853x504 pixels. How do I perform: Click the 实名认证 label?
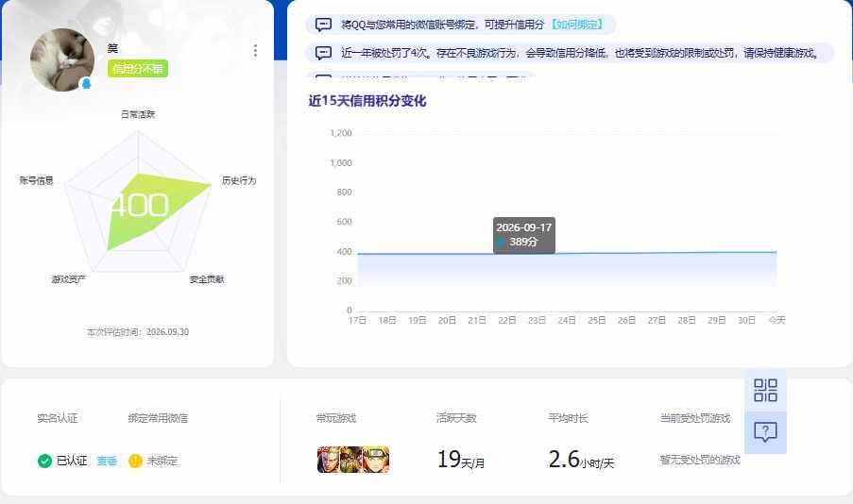point(57,418)
